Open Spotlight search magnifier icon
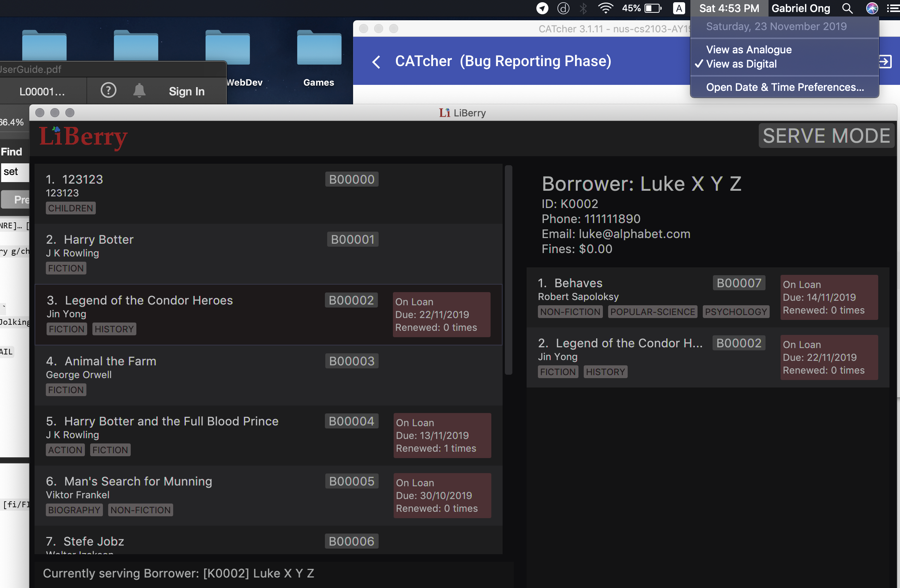The image size is (900, 588). point(847,8)
